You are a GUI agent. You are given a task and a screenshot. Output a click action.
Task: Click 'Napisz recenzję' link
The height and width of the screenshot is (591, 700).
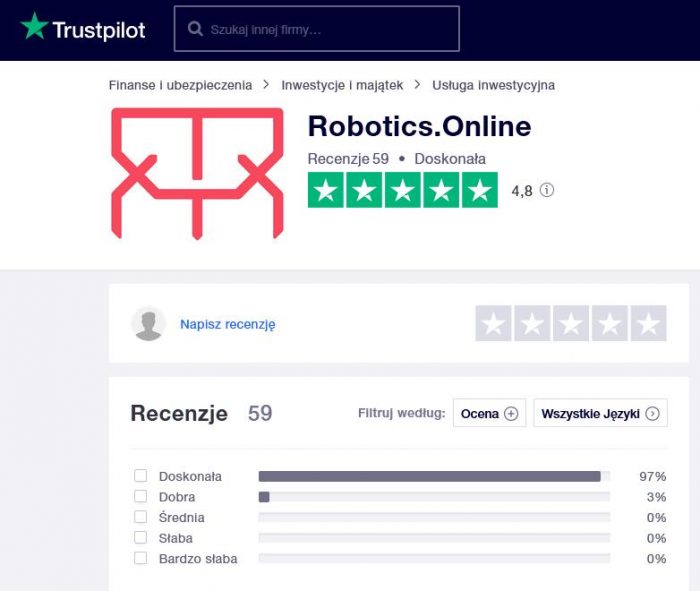click(228, 324)
